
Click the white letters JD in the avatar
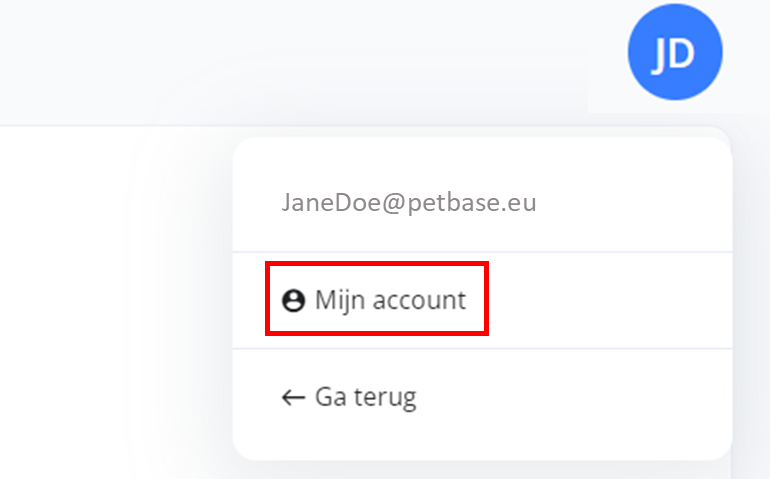pyautogui.click(x=674, y=54)
